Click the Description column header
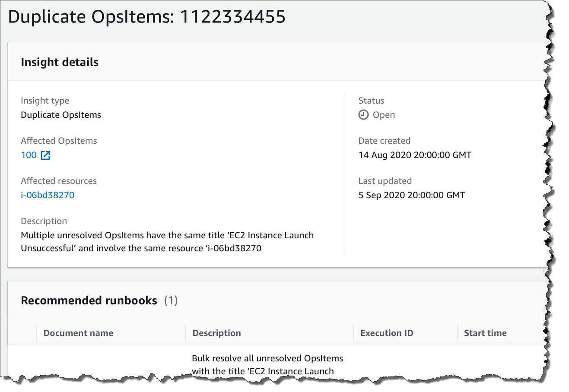The image size is (569, 392). pyautogui.click(x=216, y=333)
